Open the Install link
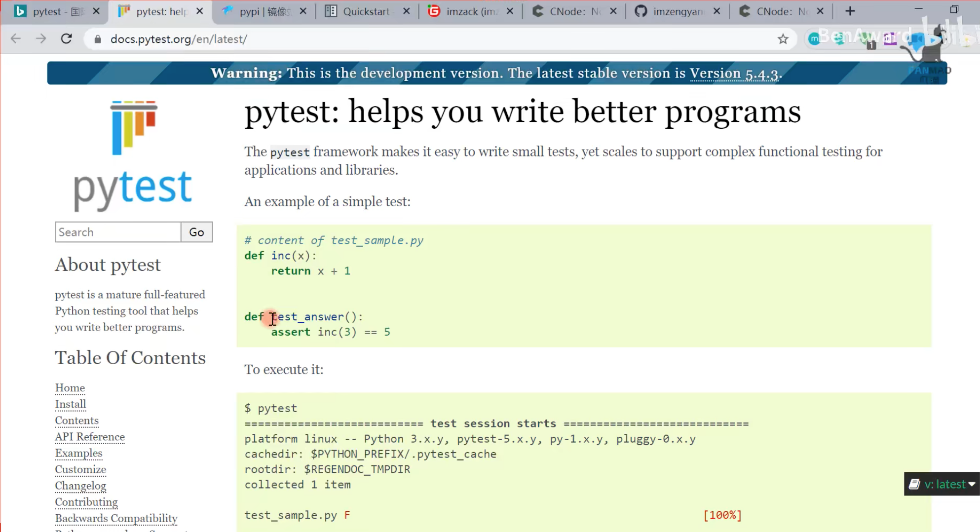 tap(71, 404)
